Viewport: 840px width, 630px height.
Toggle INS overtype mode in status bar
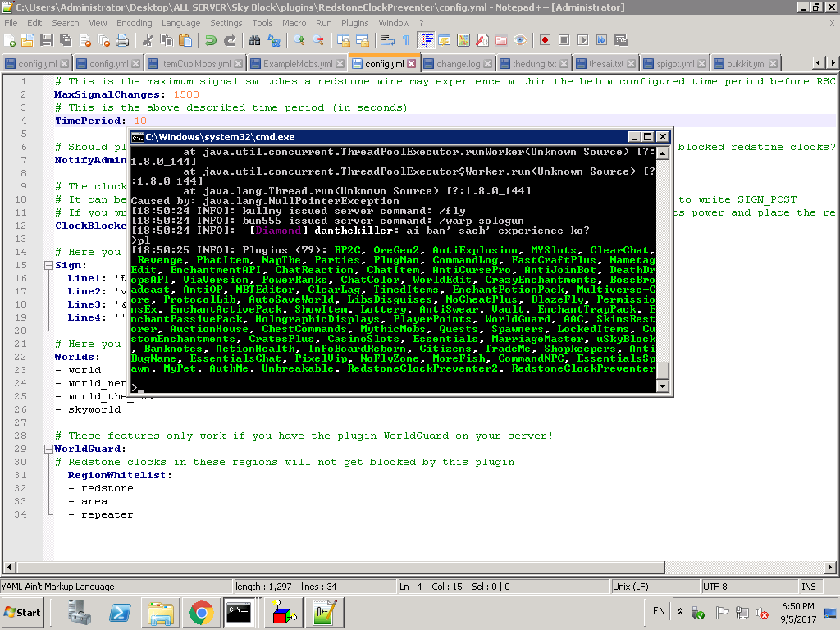(809, 587)
